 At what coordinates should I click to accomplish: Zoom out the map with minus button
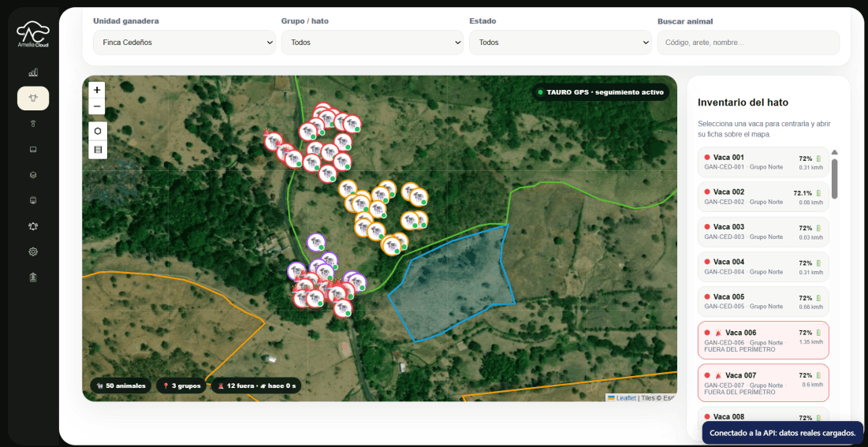pos(97,106)
